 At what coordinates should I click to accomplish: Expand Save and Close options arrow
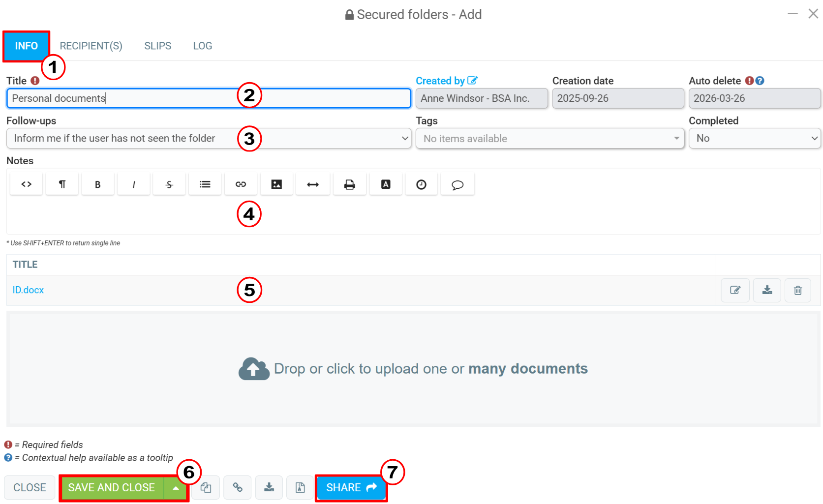tap(176, 488)
